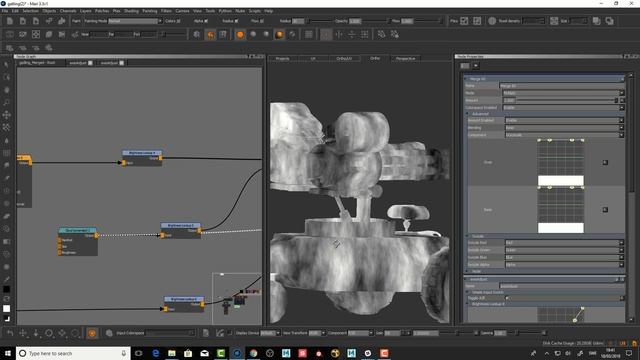Click the Windows taskbar search box

(x=73, y=353)
